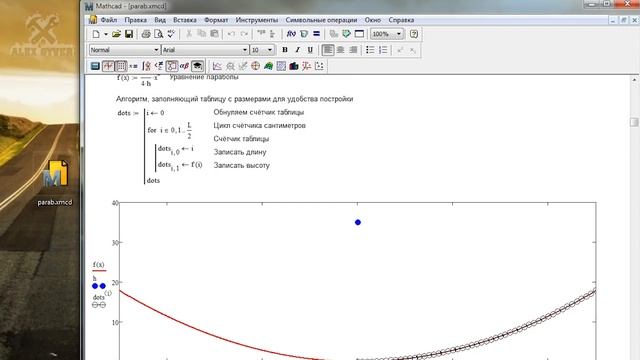Insert a 3D bar plot icon
Screen dimensions: 640x360
click(294, 66)
